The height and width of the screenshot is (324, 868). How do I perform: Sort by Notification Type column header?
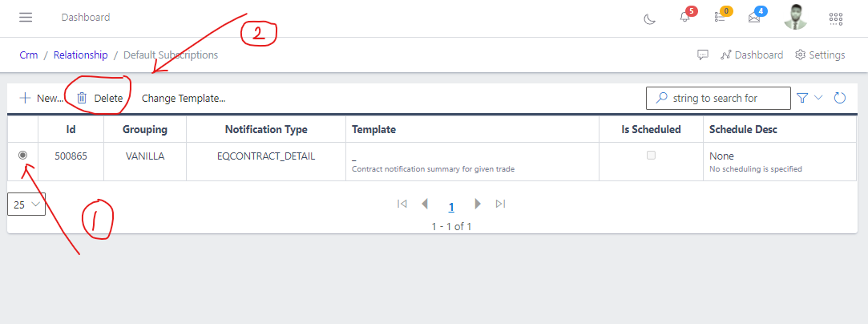[266, 129]
